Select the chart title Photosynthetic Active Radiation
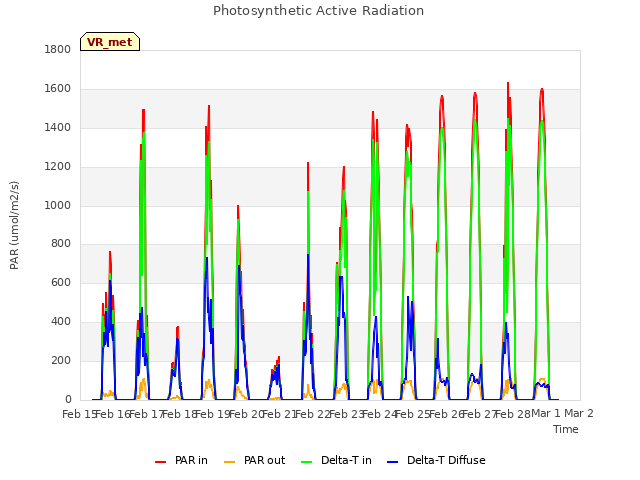The height and width of the screenshot is (480, 640). 318,11
